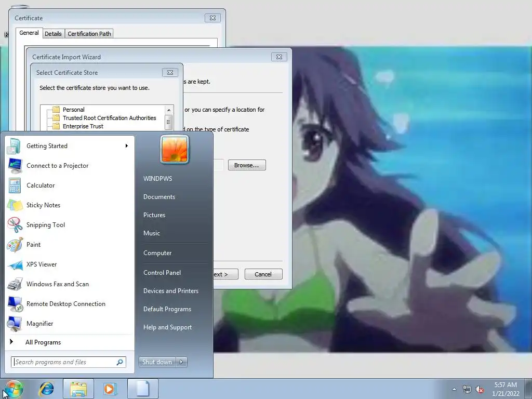Open Help and Support

coord(168,327)
